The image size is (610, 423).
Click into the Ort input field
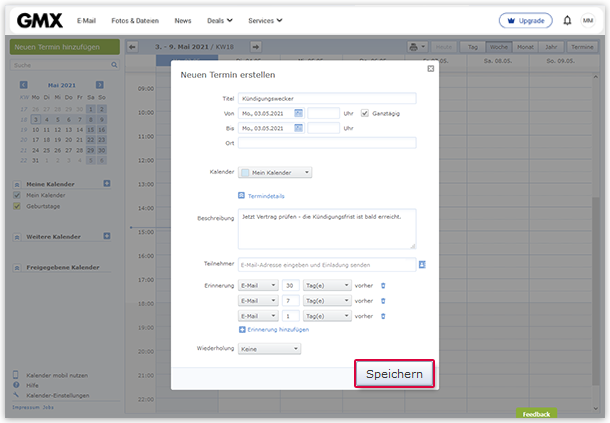(326, 143)
